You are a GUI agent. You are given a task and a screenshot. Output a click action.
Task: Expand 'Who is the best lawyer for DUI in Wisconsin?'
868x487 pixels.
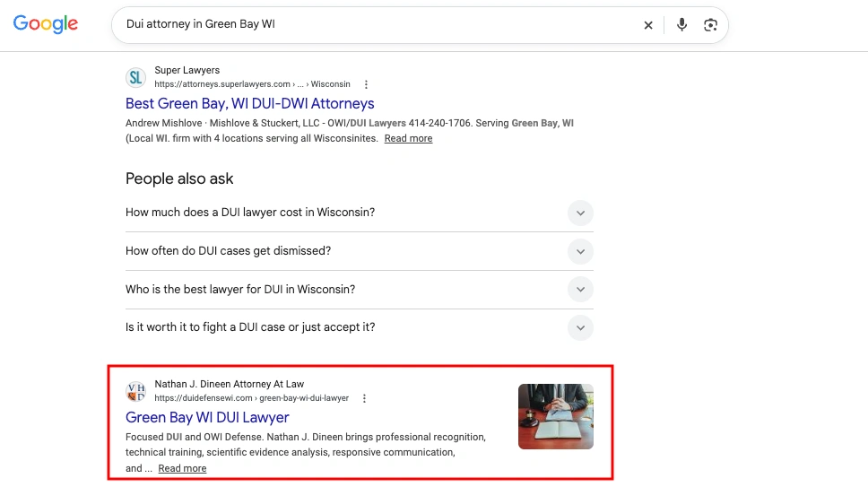point(360,290)
